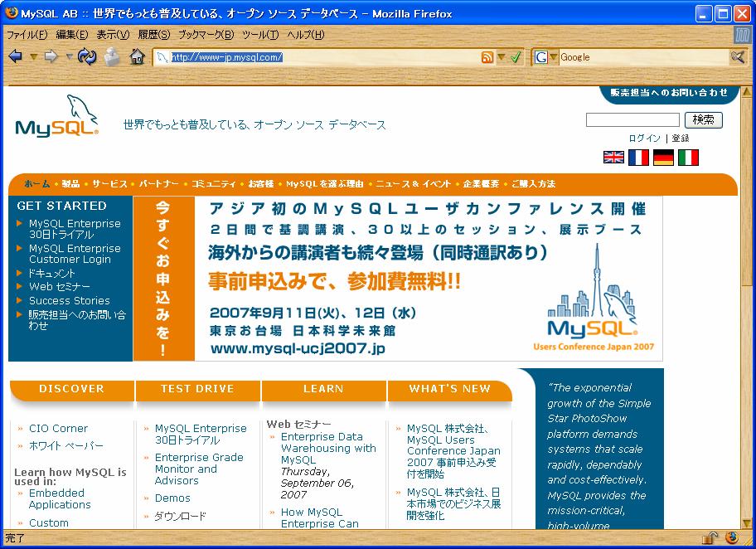
Task: Click the padlock icon in status bar
Action: pos(710,537)
